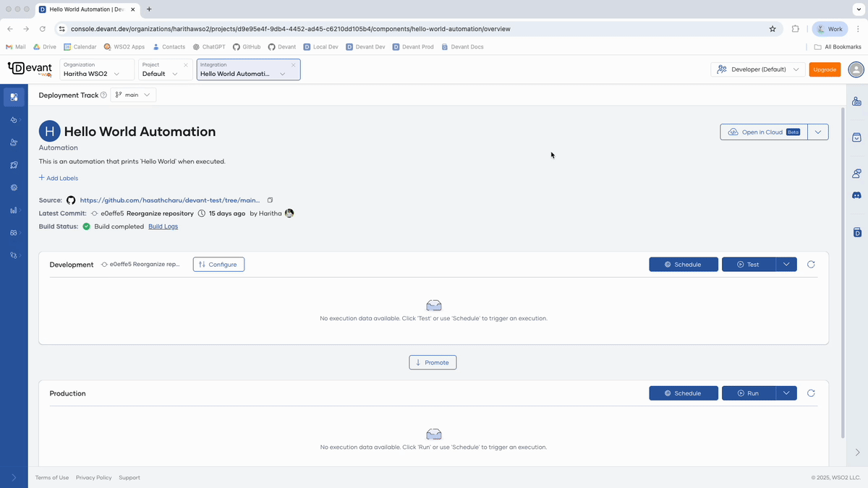Viewport: 868px width, 488px height.
Task: Click the gears icon at bottom of left sidebar
Action: coord(14,255)
